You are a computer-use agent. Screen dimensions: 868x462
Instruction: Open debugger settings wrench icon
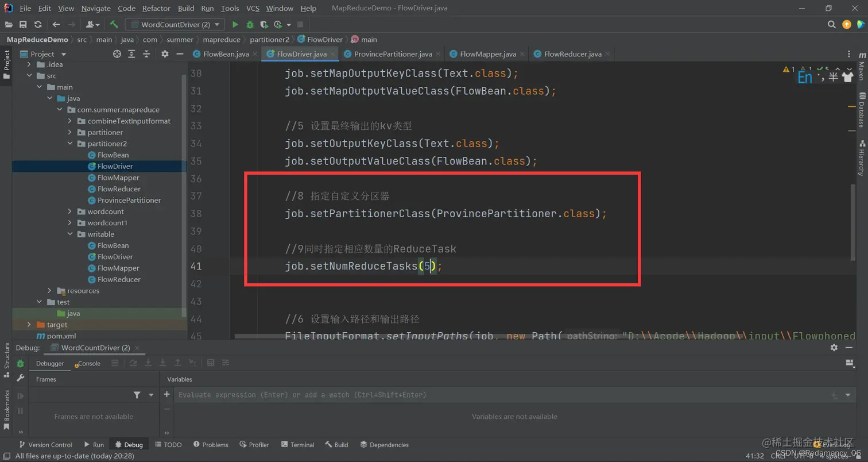click(20, 378)
